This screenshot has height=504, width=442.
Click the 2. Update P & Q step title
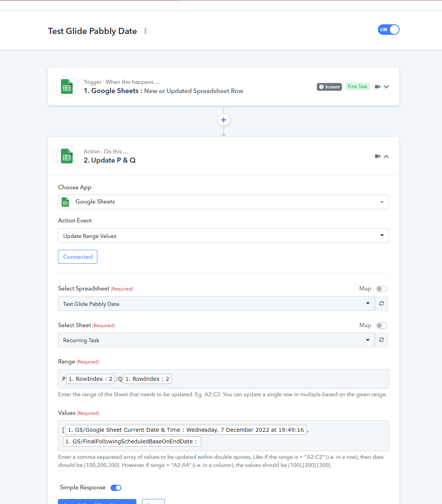(110, 160)
